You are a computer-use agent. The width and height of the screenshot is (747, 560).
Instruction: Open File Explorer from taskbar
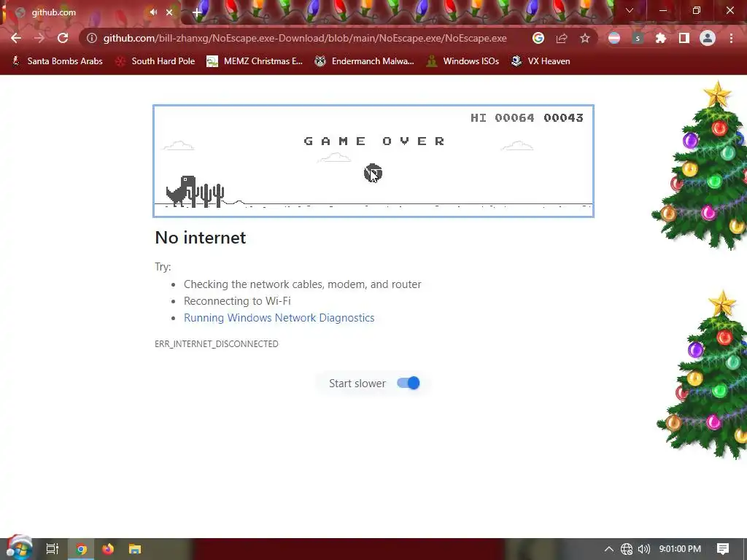[135, 549]
